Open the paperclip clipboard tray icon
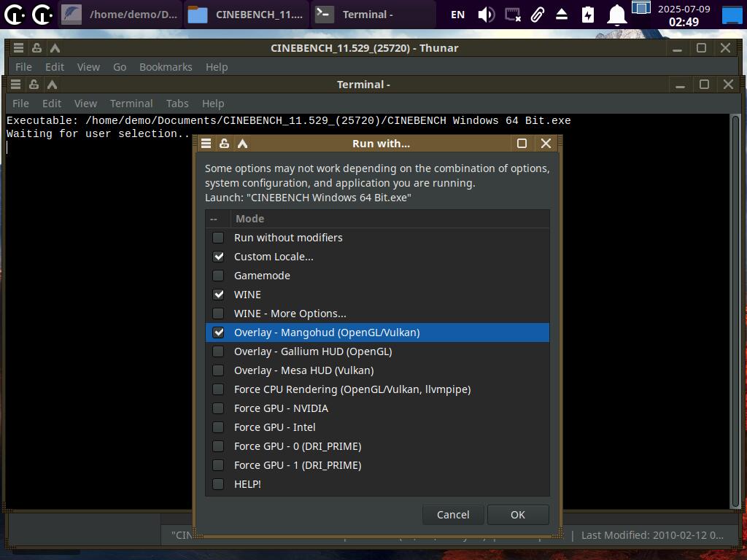The width and height of the screenshot is (747, 560). pos(538,15)
